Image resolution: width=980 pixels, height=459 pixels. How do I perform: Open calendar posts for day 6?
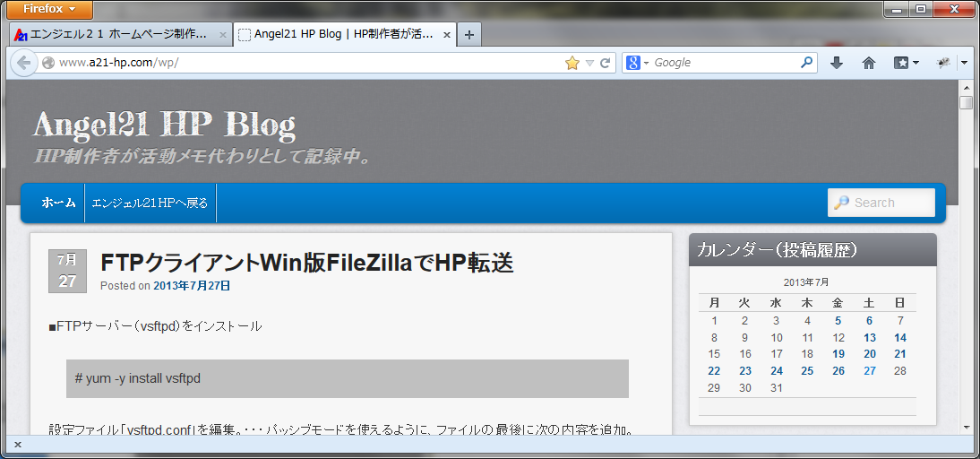click(870, 321)
